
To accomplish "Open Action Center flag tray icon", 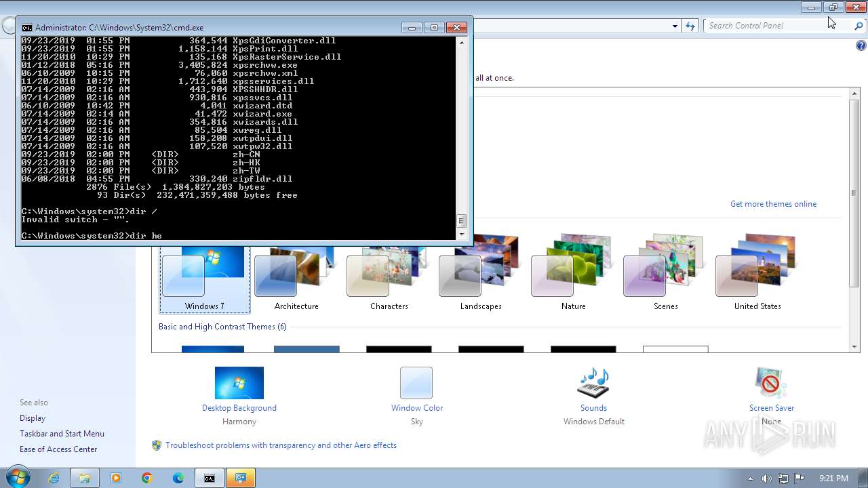I will point(800,479).
